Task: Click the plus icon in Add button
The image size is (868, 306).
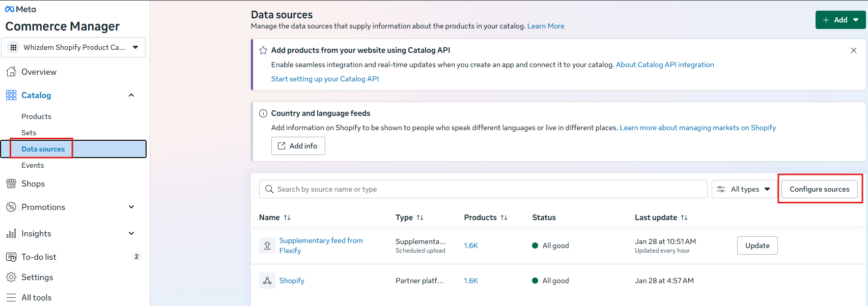Action: tap(826, 20)
